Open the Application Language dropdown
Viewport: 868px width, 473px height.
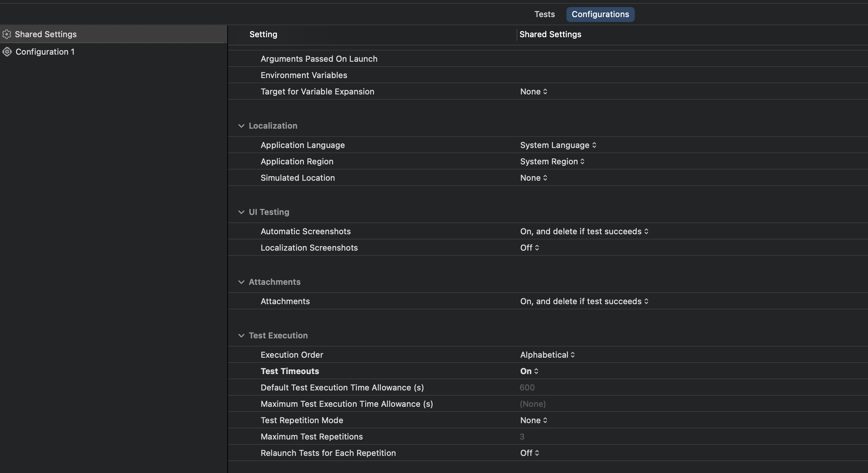click(558, 145)
